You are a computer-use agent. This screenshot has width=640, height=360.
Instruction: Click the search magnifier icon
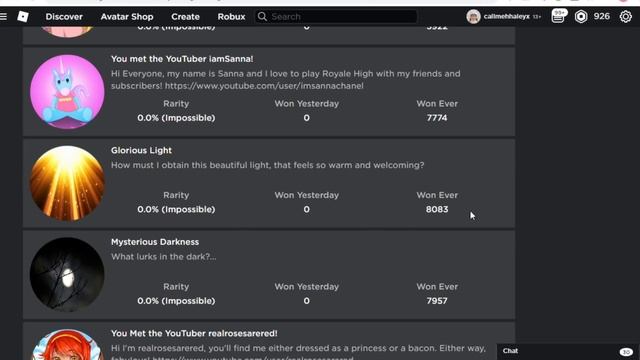[x=262, y=17]
